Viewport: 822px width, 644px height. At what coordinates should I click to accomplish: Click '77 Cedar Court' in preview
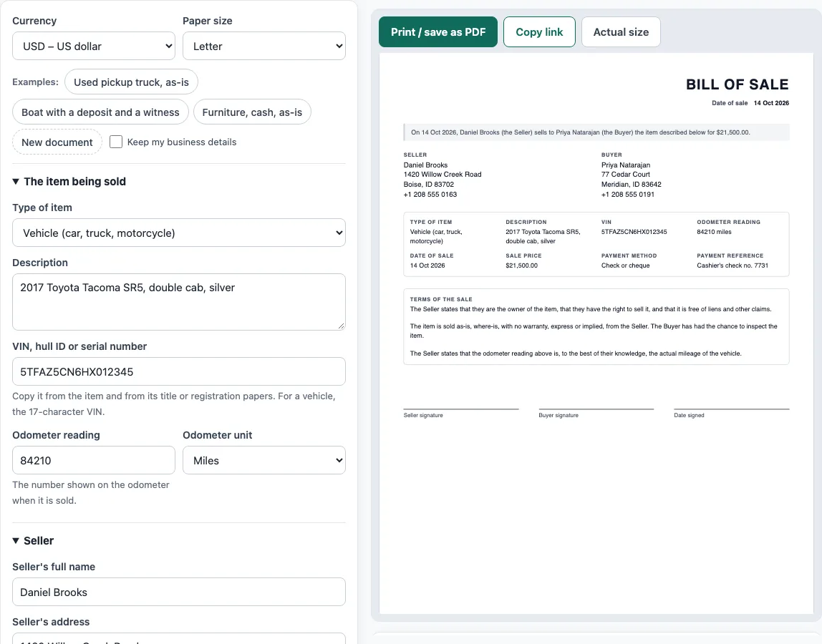click(x=625, y=175)
